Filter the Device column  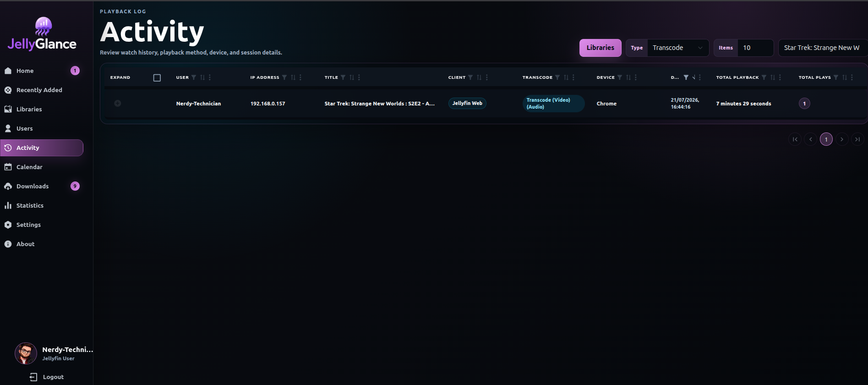(620, 77)
